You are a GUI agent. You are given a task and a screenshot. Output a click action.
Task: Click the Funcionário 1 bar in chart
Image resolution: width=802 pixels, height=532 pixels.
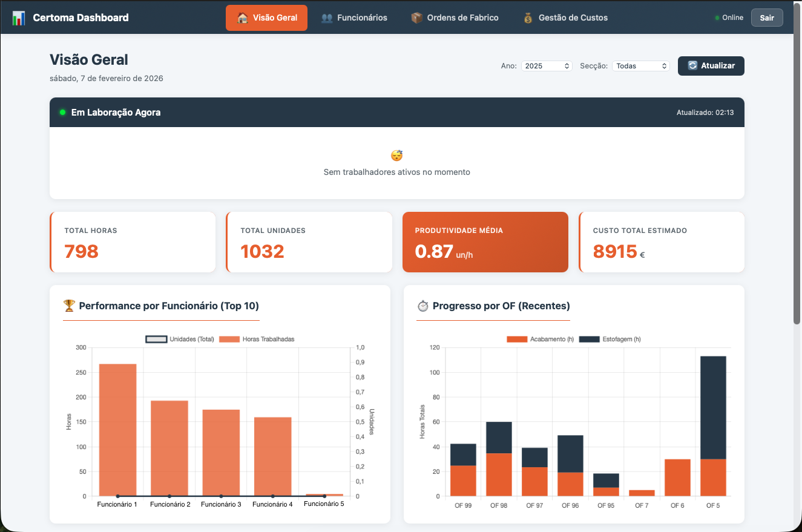[117, 430]
